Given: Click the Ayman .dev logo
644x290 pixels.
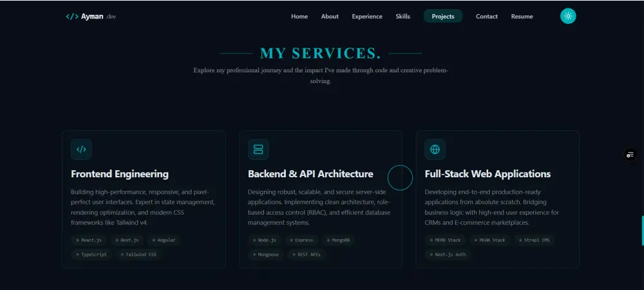Looking at the screenshot, I should tap(91, 16).
